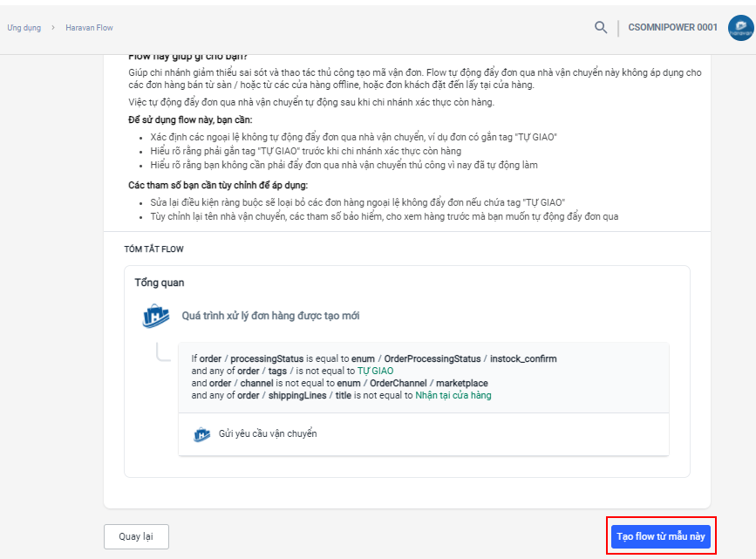Click bullet Hiểu rõ rằng phải gắn tag
The width and height of the screenshot is (756, 559).
tap(306, 151)
